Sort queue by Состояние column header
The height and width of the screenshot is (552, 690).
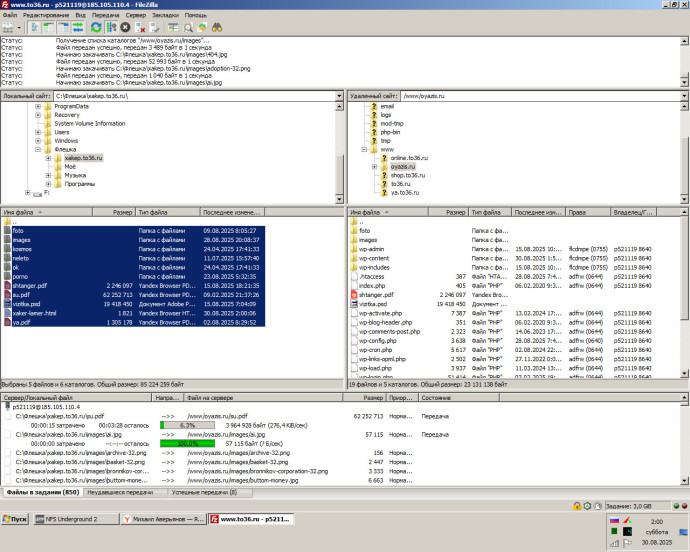pyautogui.click(x=459, y=397)
